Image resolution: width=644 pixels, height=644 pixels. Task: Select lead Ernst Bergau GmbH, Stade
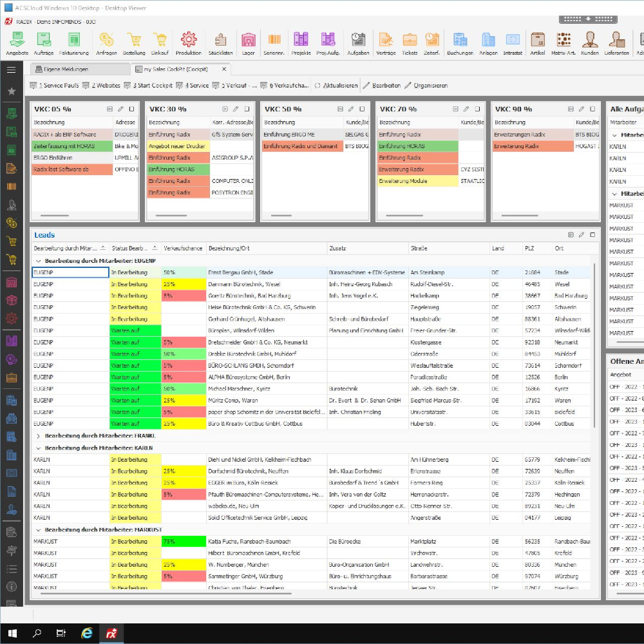tap(240, 272)
